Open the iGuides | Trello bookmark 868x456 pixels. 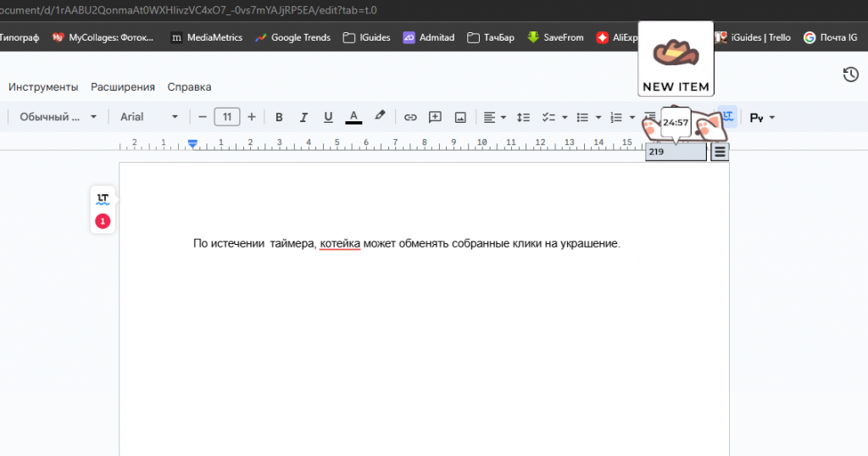click(x=753, y=37)
